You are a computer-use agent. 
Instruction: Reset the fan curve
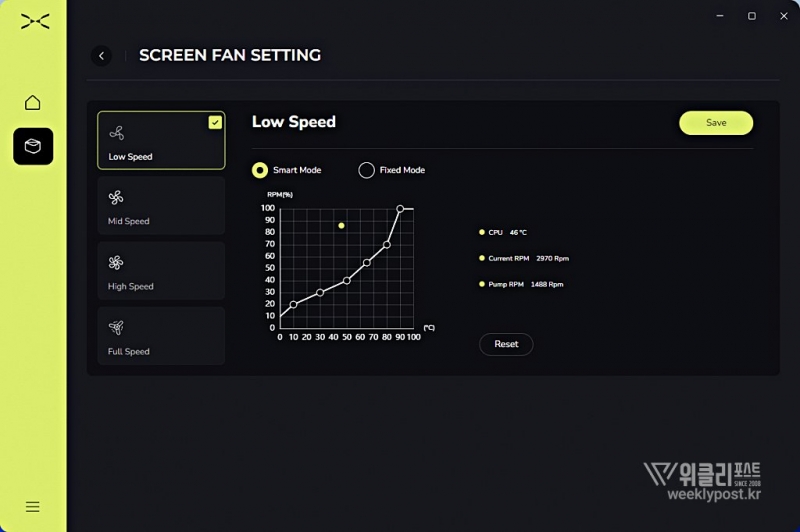[506, 344]
